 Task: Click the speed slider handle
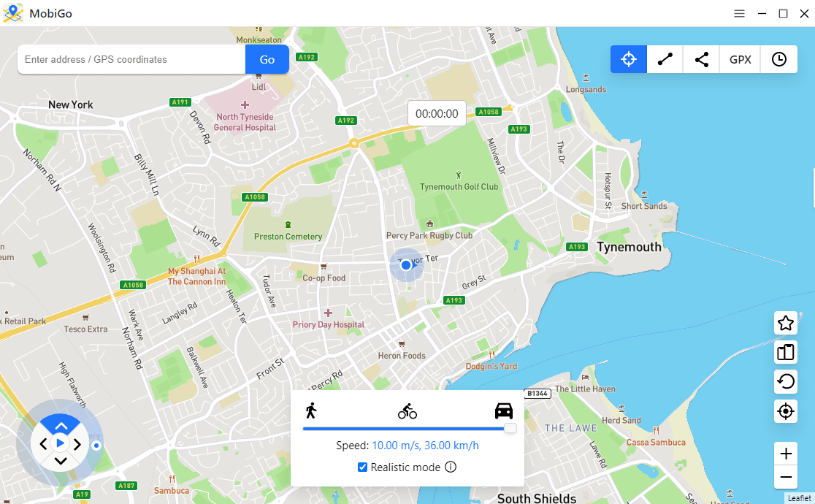point(510,428)
